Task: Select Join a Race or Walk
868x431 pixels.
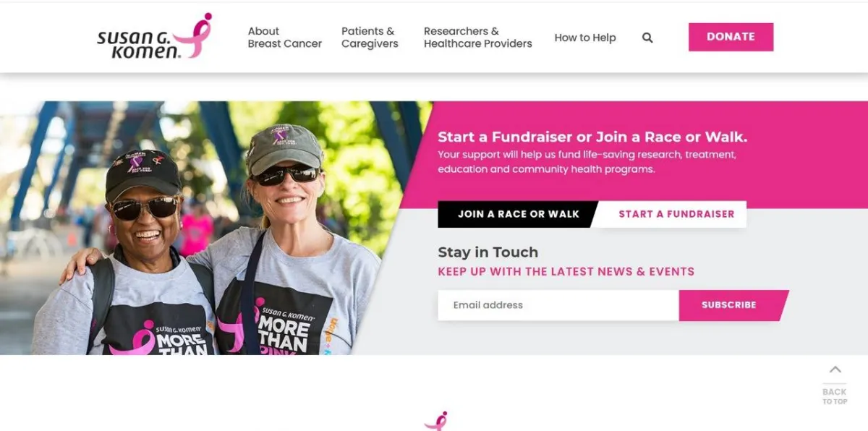Action: point(518,214)
